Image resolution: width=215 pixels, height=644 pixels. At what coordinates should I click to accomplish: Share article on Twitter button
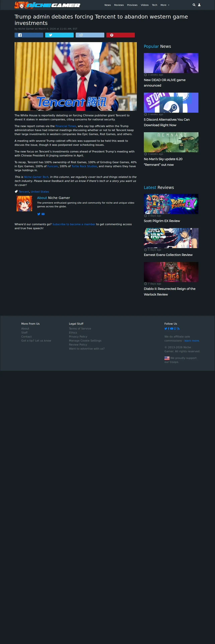click(59, 35)
